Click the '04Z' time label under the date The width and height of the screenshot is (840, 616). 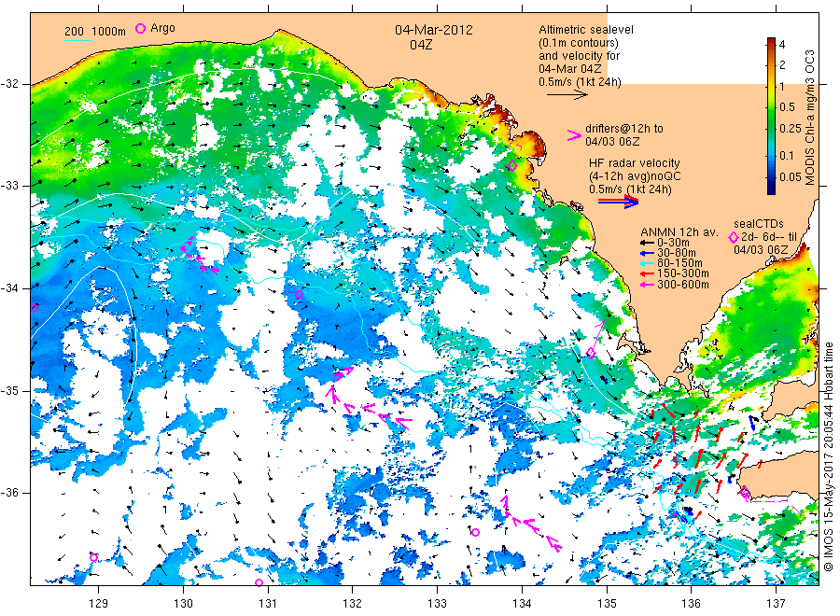421,45
